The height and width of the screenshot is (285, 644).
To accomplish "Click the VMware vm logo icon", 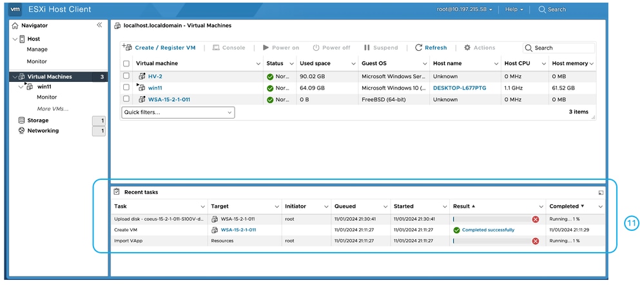I will click(x=15, y=9).
